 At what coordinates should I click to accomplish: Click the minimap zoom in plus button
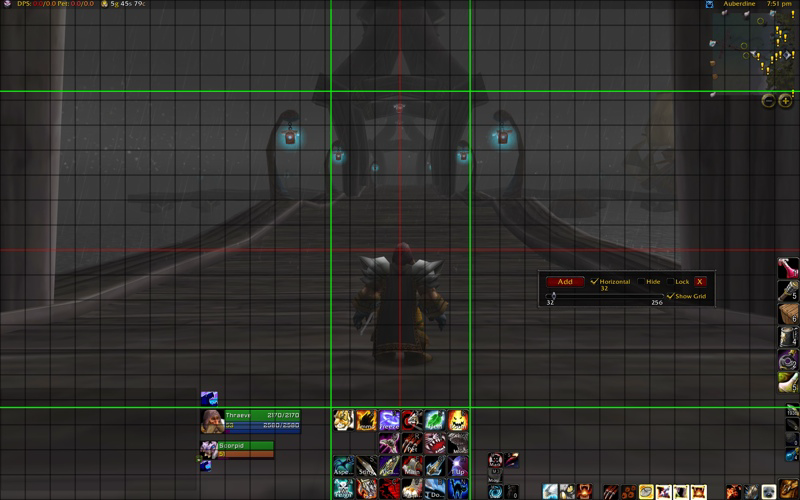pos(785,101)
